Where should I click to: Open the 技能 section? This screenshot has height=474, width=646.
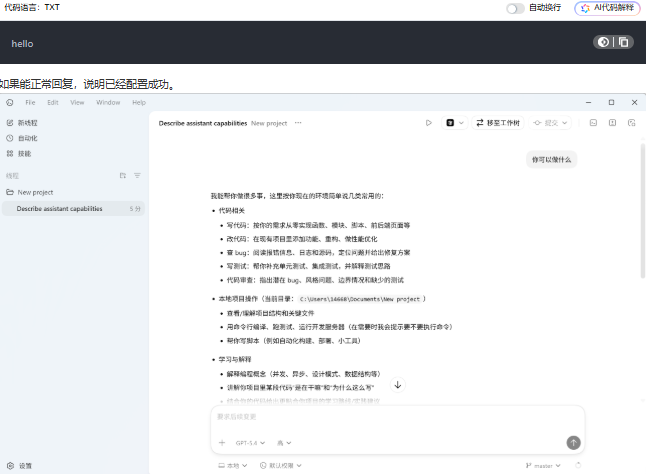(x=19, y=154)
